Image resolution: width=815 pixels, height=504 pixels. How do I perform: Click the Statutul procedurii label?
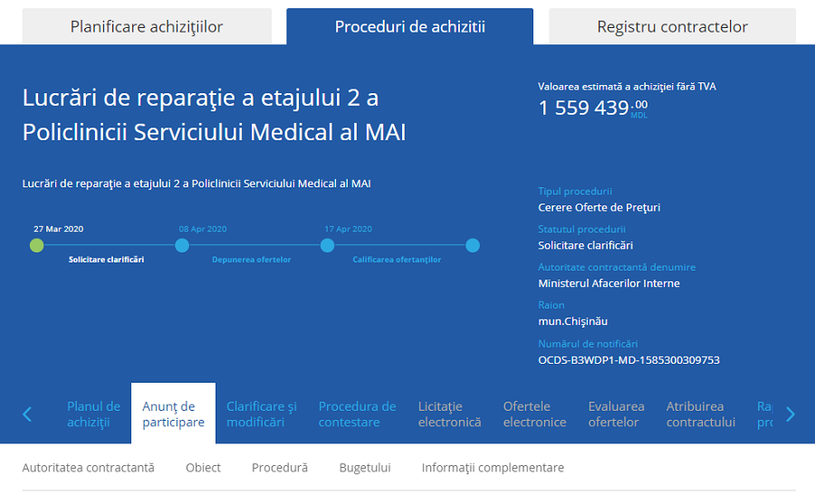[581, 229]
